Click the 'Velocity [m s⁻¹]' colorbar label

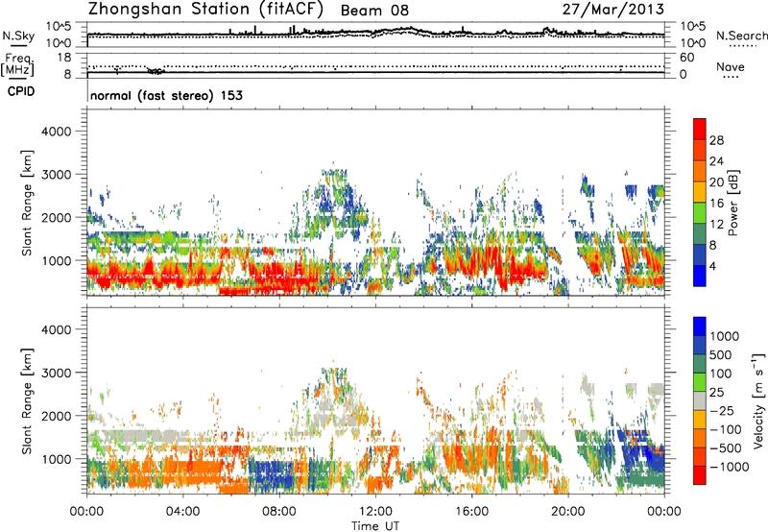758,400
